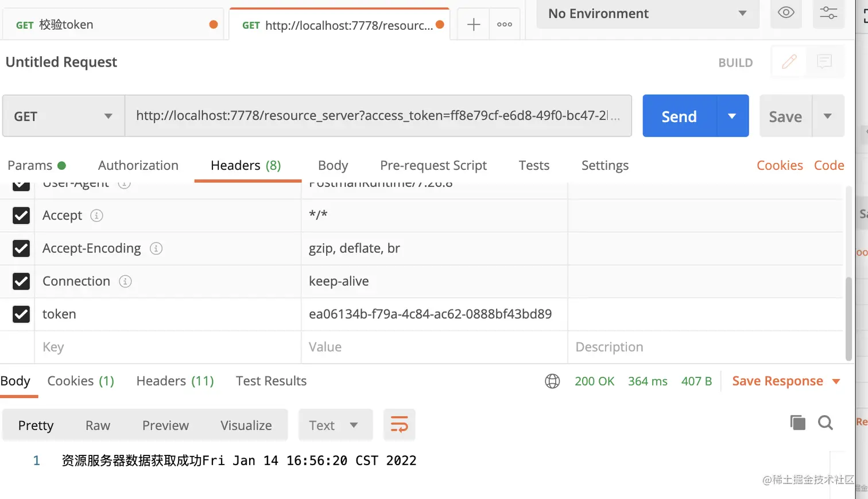
Task: Toggle line wrap icon in response body
Action: [400, 425]
